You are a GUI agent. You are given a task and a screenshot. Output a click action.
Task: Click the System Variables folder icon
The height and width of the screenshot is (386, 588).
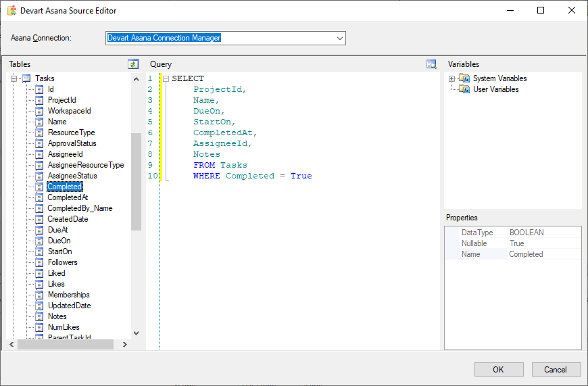pos(464,78)
